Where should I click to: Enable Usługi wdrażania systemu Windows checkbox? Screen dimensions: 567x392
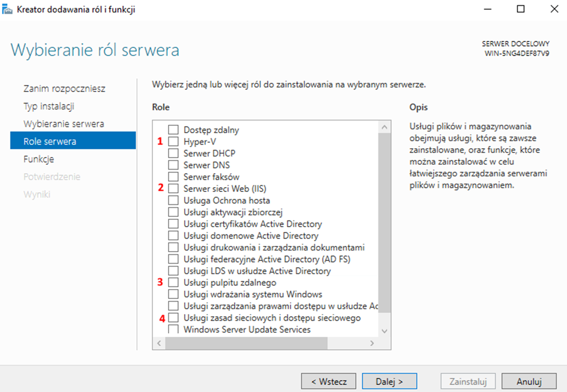[x=173, y=294]
